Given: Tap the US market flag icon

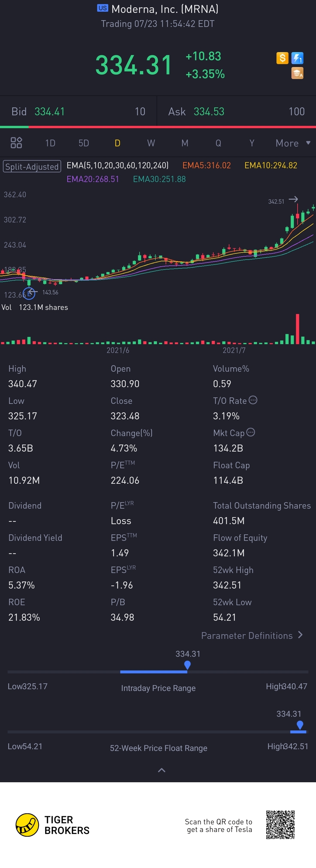Looking at the screenshot, I should pos(102,8).
